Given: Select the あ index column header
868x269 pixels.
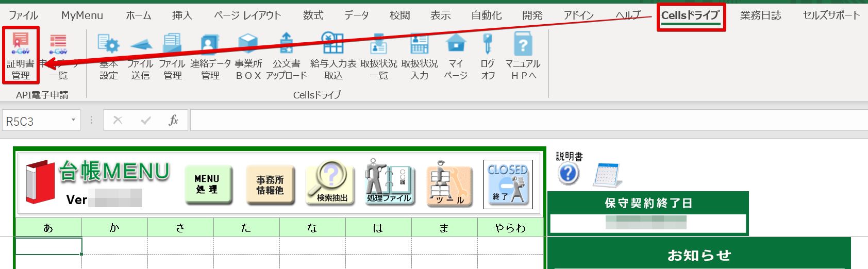Looking at the screenshot, I should [48, 227].
